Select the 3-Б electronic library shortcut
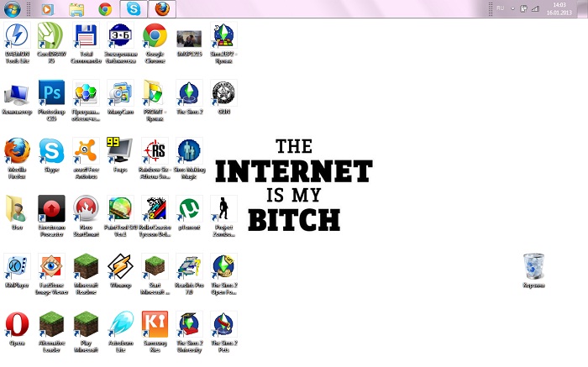Viewport: 588px width, 367px height. click(120, 35)
